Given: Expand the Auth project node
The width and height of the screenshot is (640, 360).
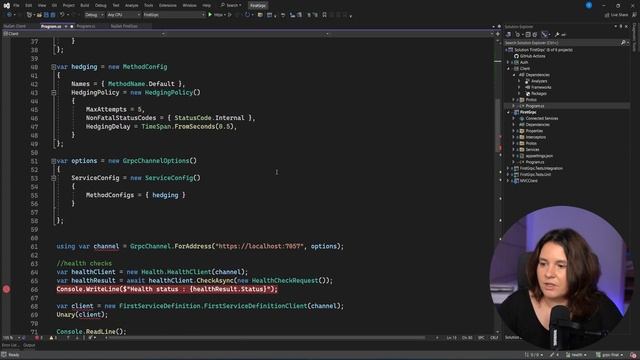Looking at the screenshot, I should coord(509,62).
